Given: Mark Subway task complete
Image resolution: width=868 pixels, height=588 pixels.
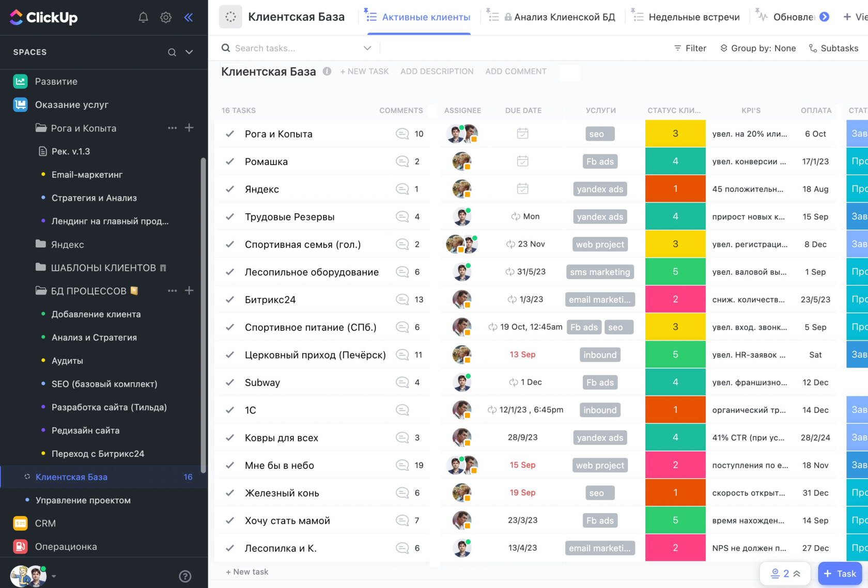Looking at the screenshot, I should pos(230,382).
